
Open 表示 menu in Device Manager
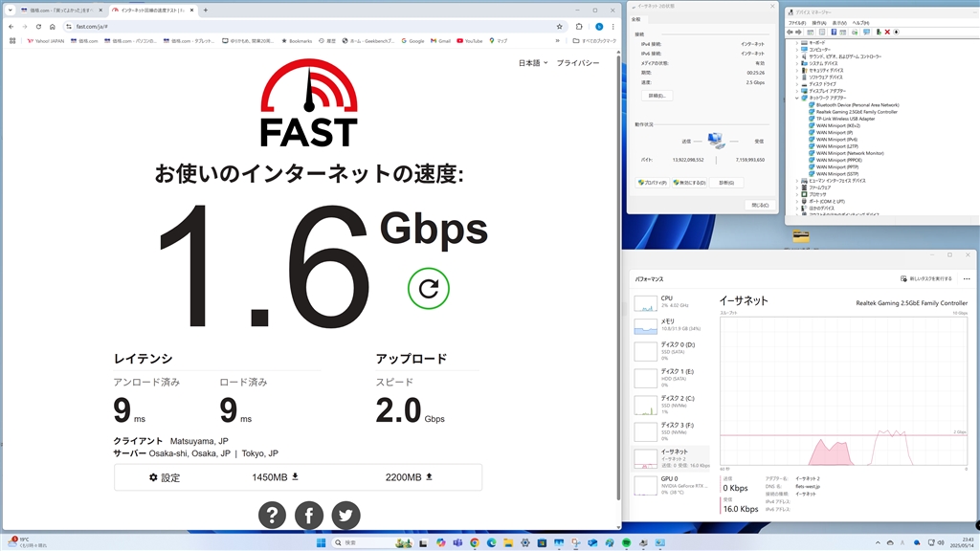pyautogui.click(x=839, y=23)
